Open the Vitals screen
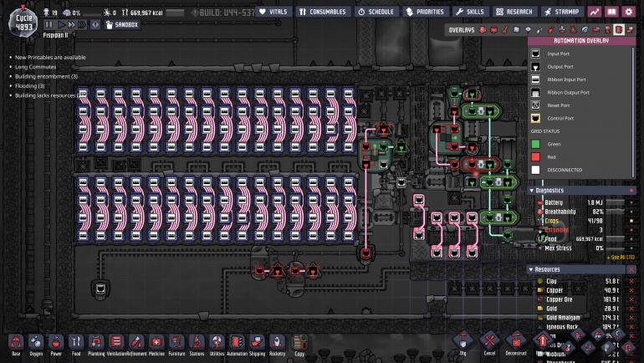Screen dimensions: 644x363 [x=273, y=12]
